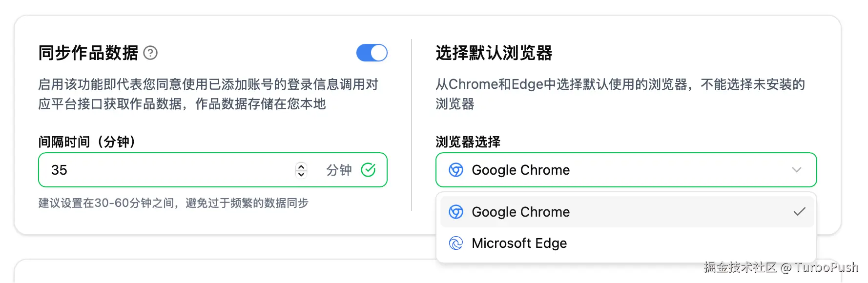This screenshot has width=868, height=283.
Task: Click the green validation check icon
Action: coord(368,170)
